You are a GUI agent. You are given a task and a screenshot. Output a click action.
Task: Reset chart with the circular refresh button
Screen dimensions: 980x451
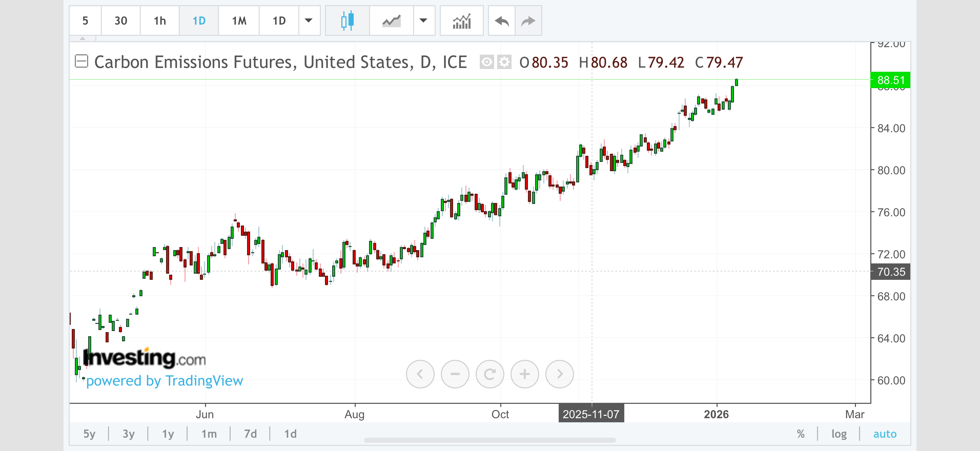tap(490, 374)
